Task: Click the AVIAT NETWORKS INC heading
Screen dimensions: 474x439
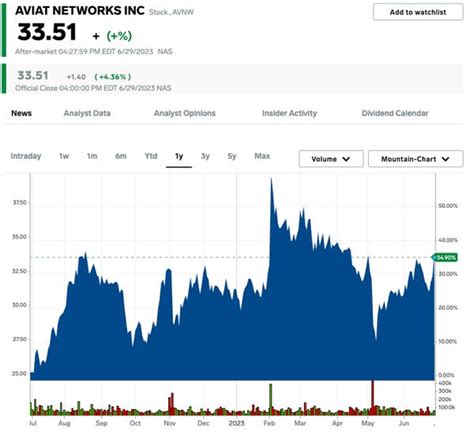Action: pyautogui.click(x=80, y=10)
